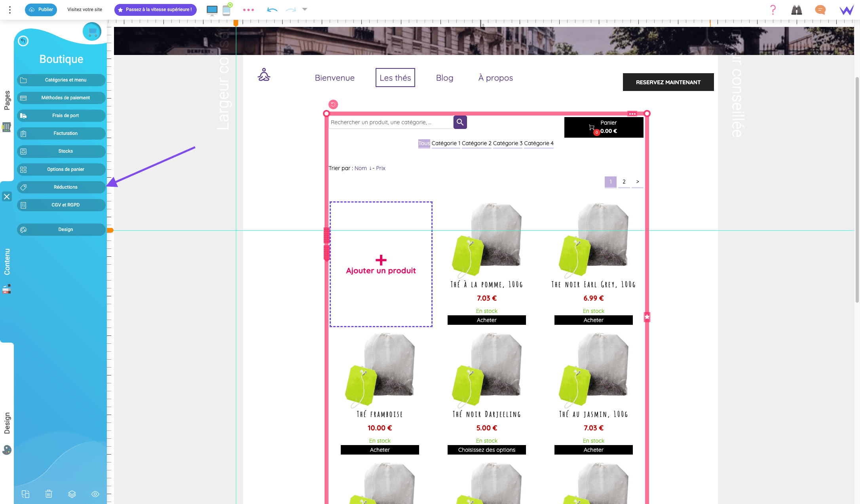Select the Tous category filter
Image resolution: width=860 pixels, height=504 pixels.
pos(424,143)
